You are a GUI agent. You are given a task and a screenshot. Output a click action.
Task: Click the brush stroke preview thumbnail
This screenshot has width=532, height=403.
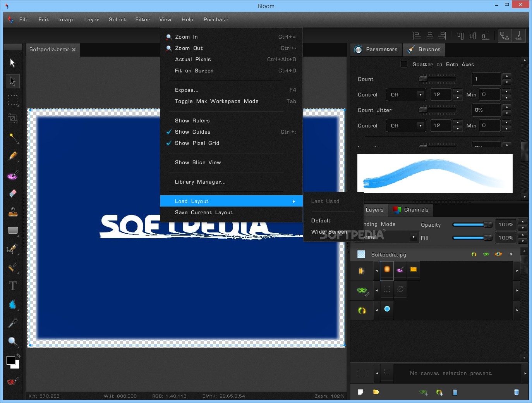pos(435,174)
